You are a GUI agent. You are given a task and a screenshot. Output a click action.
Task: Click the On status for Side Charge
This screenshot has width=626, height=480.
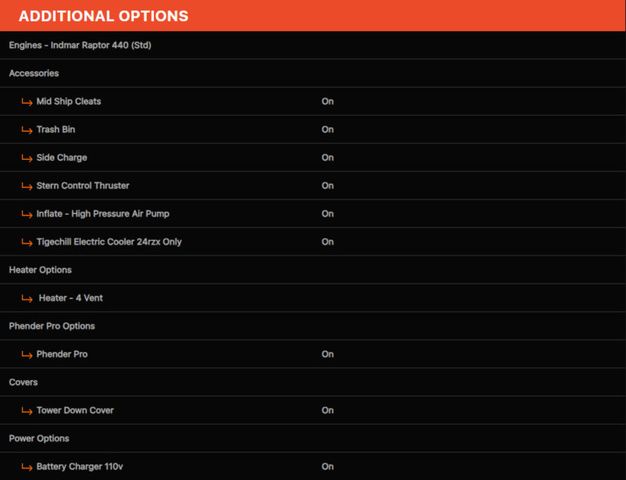tap(327, 158)
